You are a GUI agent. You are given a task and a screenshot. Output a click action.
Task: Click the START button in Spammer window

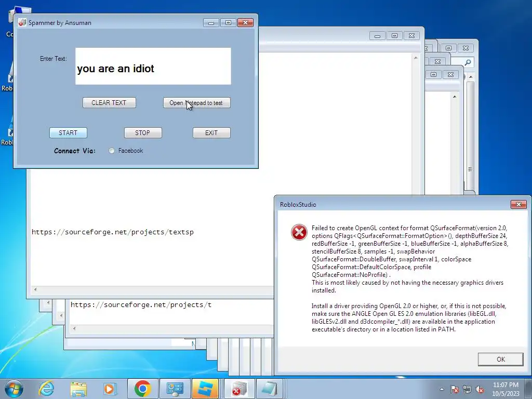(x=68, y=132)
